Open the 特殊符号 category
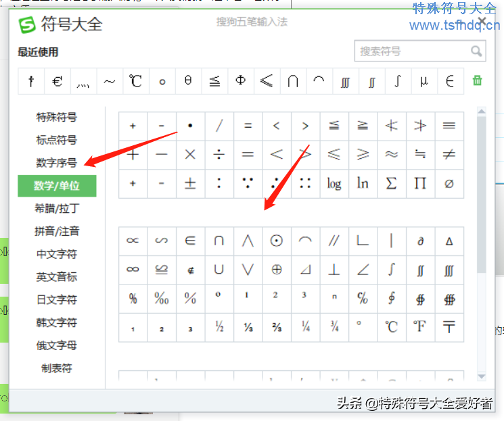504x421 pixels. click(x=57, y=118)
